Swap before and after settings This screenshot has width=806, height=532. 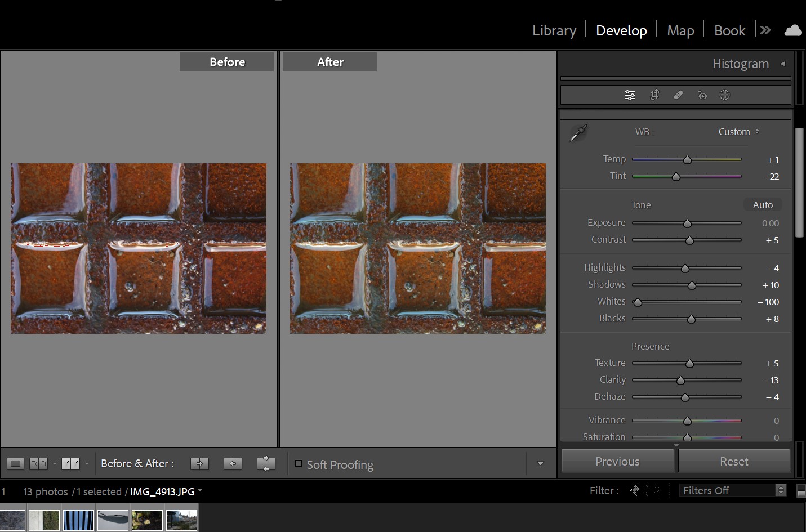(x=266, y=463)
